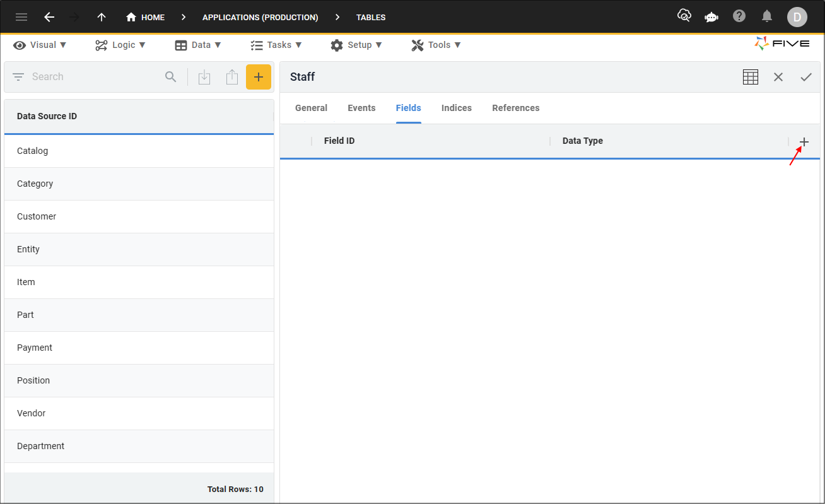Open the notifications bell
Screen dimensions: 825x504
click(x=767, y=16)
